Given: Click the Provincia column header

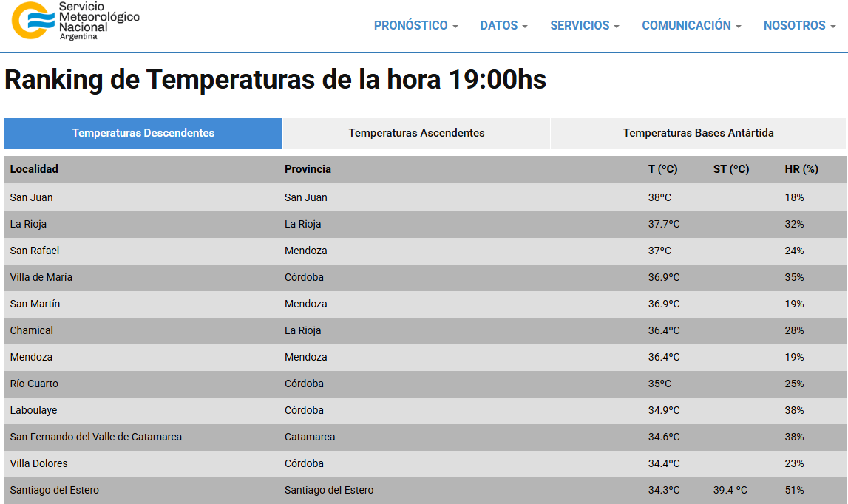Looking at the screenshot, I should click(x=308, y=169).
